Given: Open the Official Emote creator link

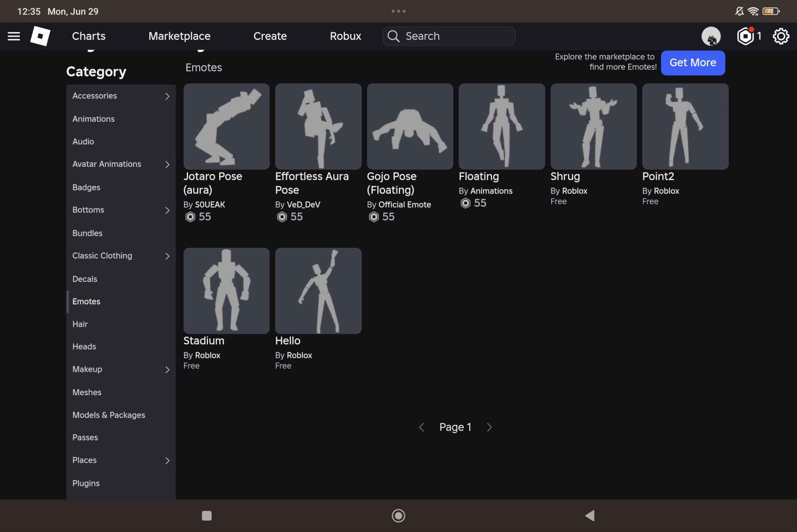Looking at the screenshot, I should [405, 205].
